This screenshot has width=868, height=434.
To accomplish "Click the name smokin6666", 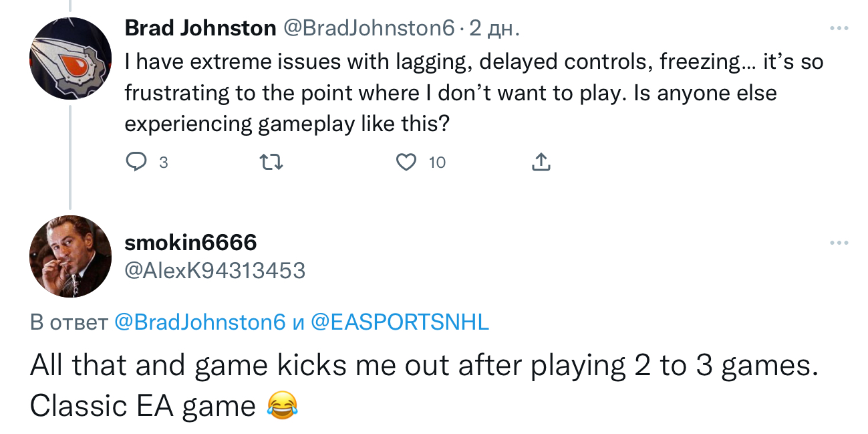I will tap(191, 243).
